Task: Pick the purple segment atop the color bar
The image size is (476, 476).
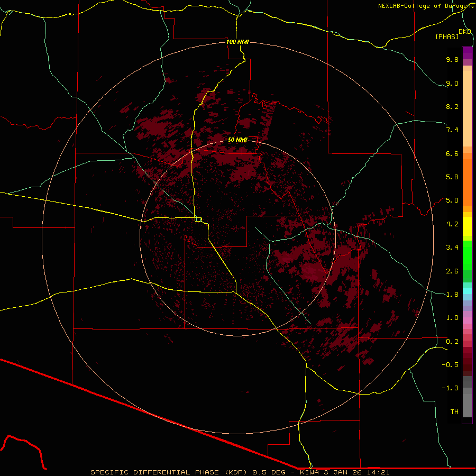Action: [467, 53]
